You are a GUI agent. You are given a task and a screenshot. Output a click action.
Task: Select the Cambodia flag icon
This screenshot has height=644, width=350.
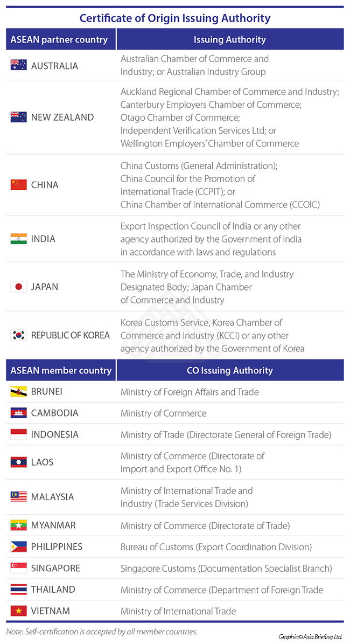tap(18, 413)
